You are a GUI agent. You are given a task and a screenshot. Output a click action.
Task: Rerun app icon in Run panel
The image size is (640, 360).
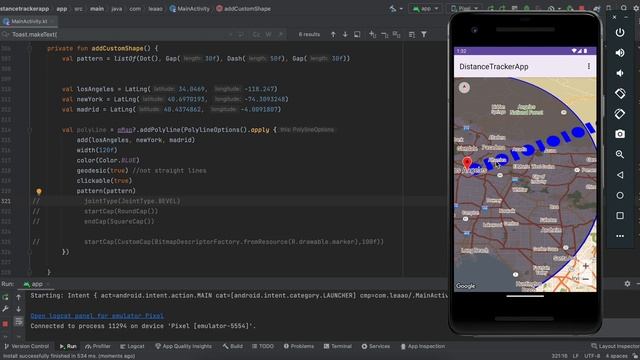point(5,298)
